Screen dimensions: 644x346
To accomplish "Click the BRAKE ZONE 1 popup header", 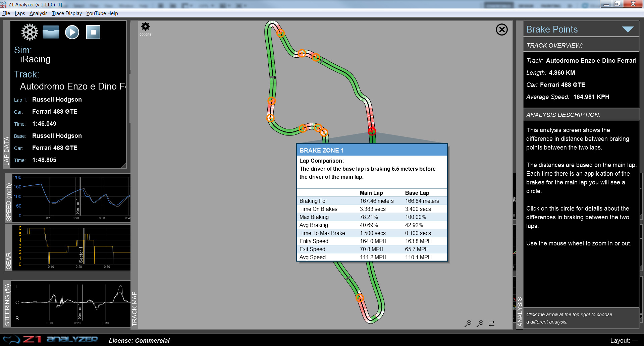I will [x=372, y=150].
